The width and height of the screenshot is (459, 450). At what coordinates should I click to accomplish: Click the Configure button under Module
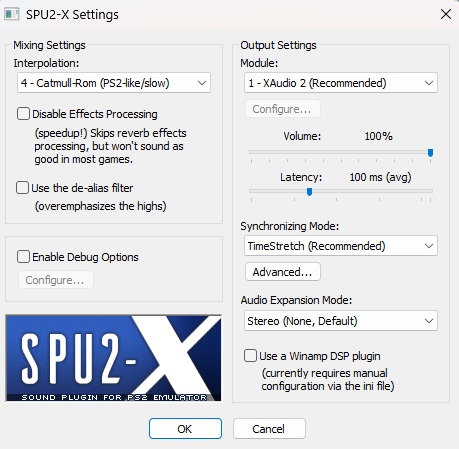pos(283,109)
